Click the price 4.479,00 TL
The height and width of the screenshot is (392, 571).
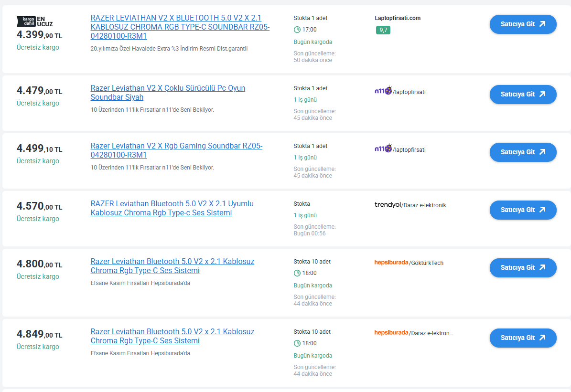(39, 90)
